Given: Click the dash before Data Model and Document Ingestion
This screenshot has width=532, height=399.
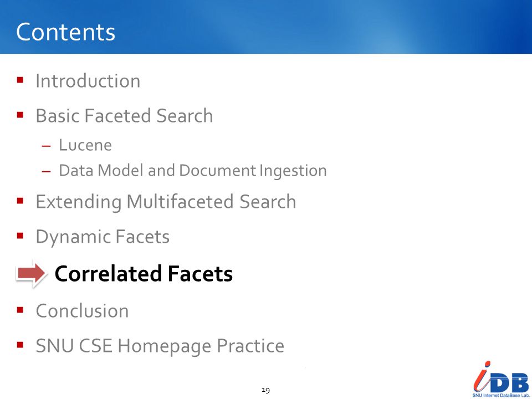Looking at the screenshot, I should [46, 171].
